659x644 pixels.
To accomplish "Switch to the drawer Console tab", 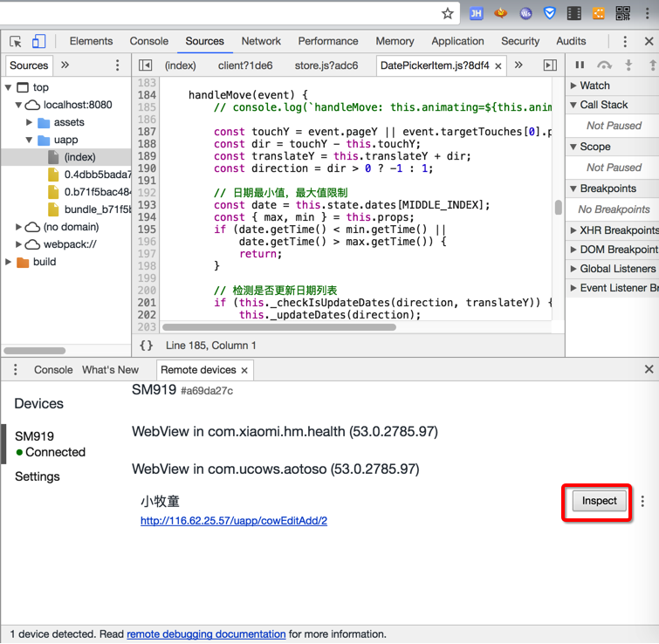I will [x=53, y=370].
